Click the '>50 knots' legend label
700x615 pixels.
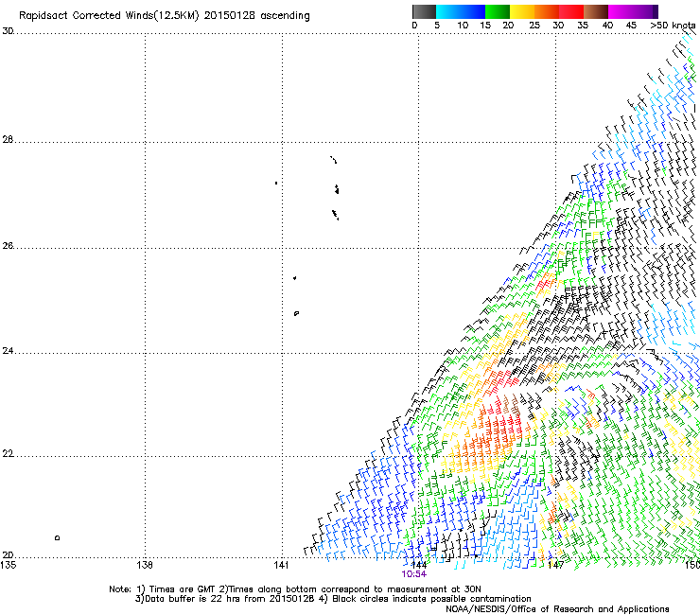[673, 26]
